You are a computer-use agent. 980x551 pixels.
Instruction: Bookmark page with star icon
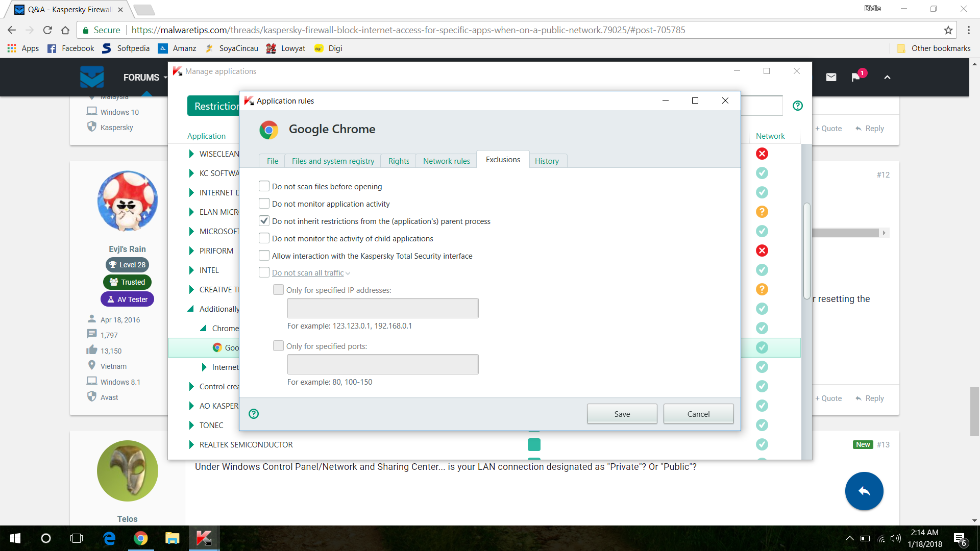tap(948, 30)
